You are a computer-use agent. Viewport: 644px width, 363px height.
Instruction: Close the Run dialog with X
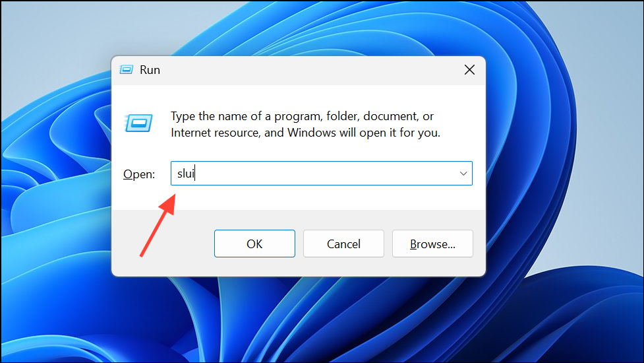[x=469, y=70]
